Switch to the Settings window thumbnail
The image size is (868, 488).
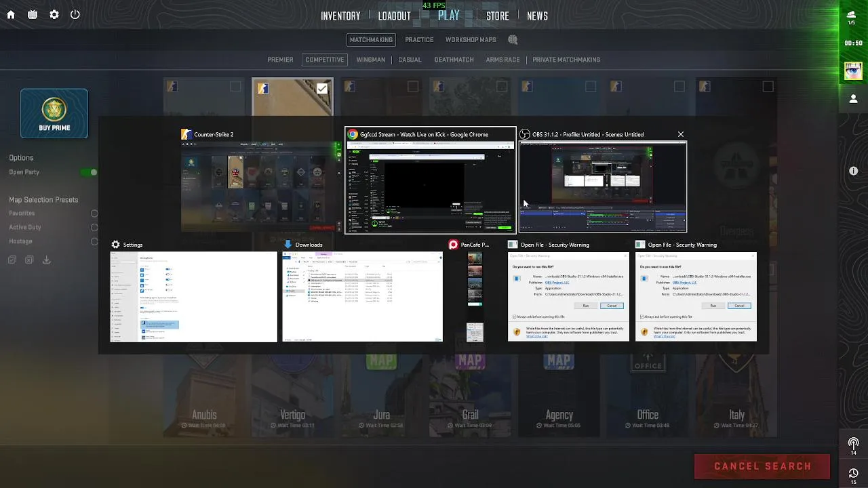(194, 297)
